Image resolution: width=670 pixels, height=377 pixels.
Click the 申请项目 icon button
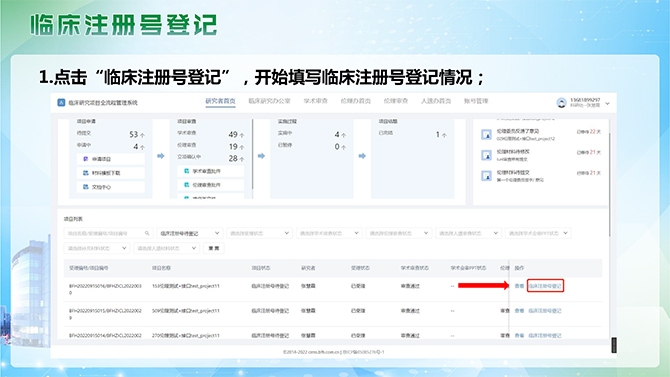click(x=85, y=159)
